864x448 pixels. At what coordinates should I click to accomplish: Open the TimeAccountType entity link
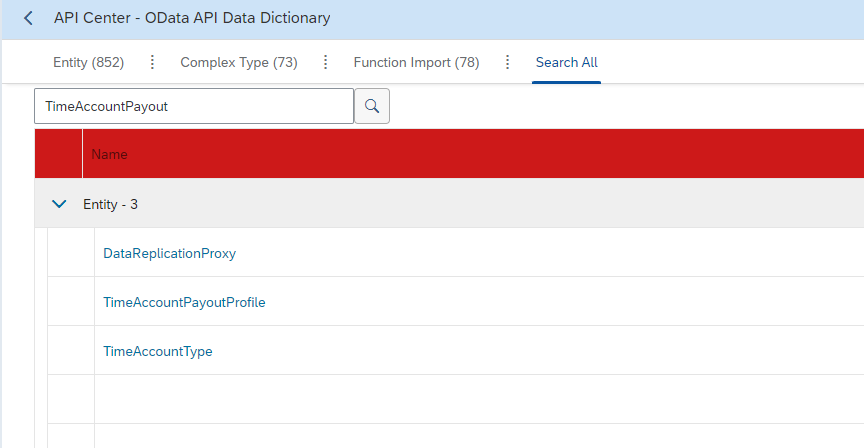tap(158, 351)
